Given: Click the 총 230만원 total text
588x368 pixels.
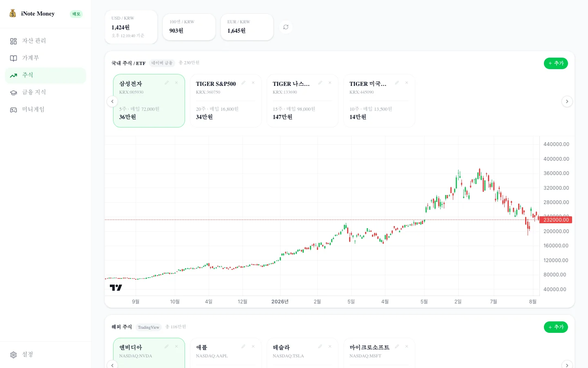Looking at the screenshot, I should pyautogui.click(x=189, y=63).
